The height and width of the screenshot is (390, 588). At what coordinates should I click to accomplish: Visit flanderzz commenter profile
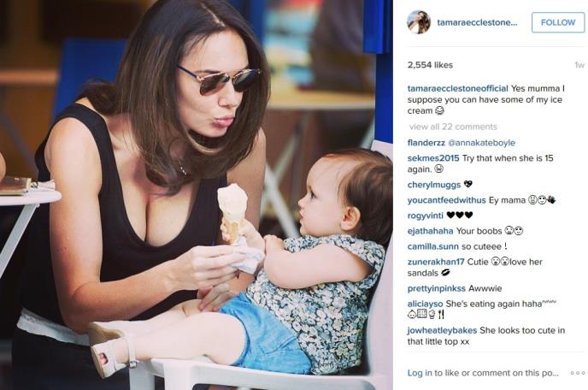click(426, 143)
